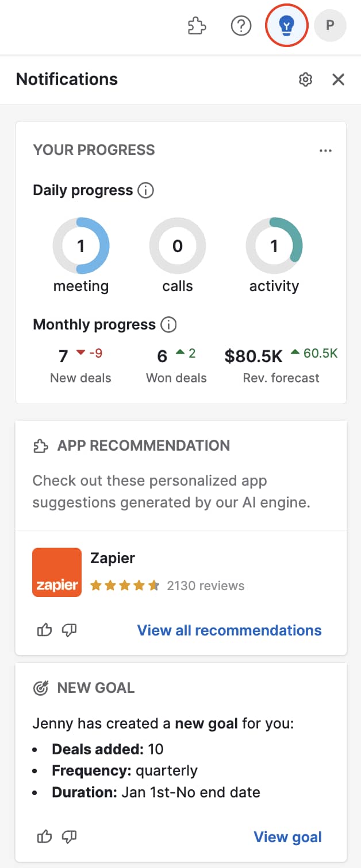Click the Monthly progress info icon

168,324
